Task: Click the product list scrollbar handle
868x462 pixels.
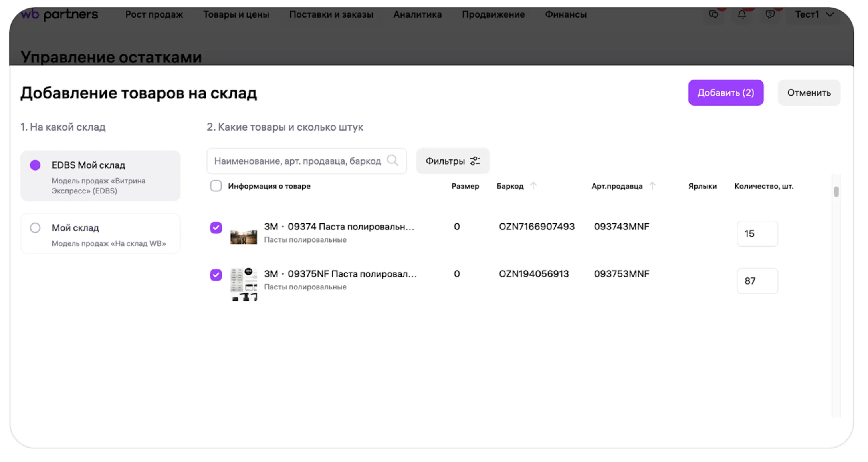Action: tap(836, 192)
